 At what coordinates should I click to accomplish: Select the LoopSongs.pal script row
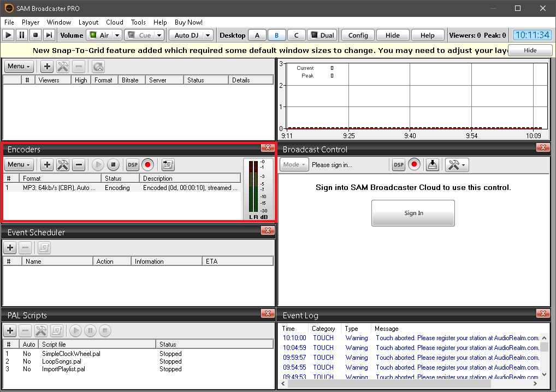pos(138,361)
